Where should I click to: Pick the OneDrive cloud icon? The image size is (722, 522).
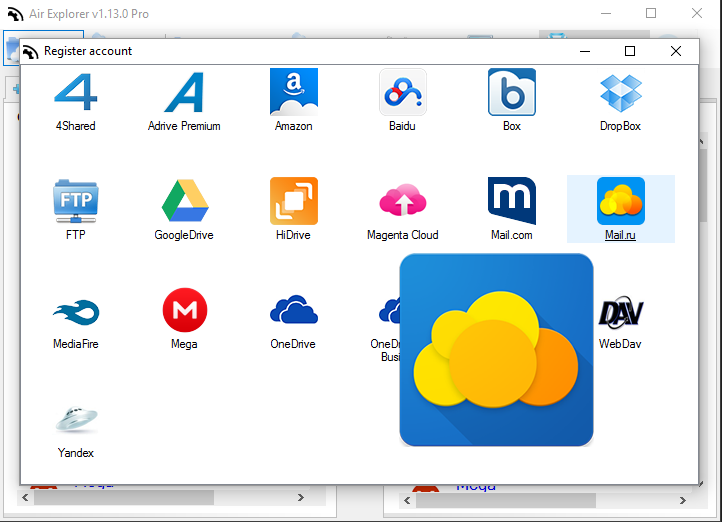[294, 309]
